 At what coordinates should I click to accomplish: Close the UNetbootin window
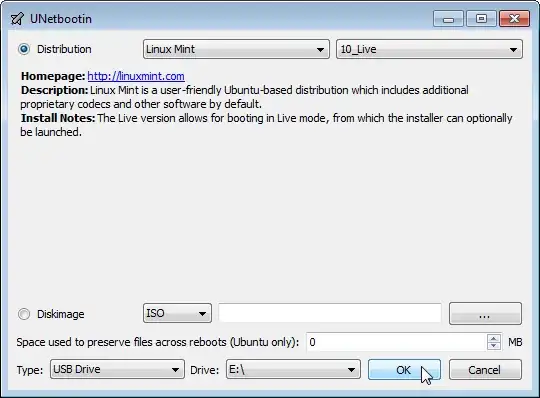coord(515,19)
